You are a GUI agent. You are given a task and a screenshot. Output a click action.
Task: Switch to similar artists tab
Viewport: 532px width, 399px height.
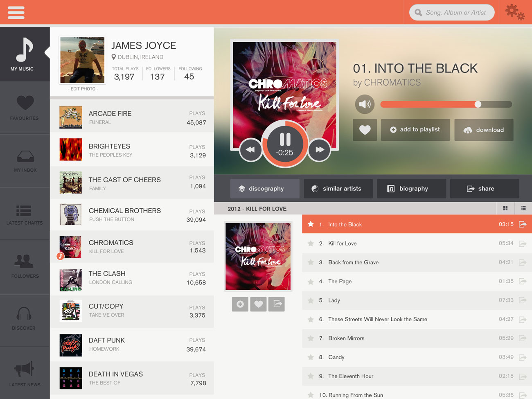[338, 189]
